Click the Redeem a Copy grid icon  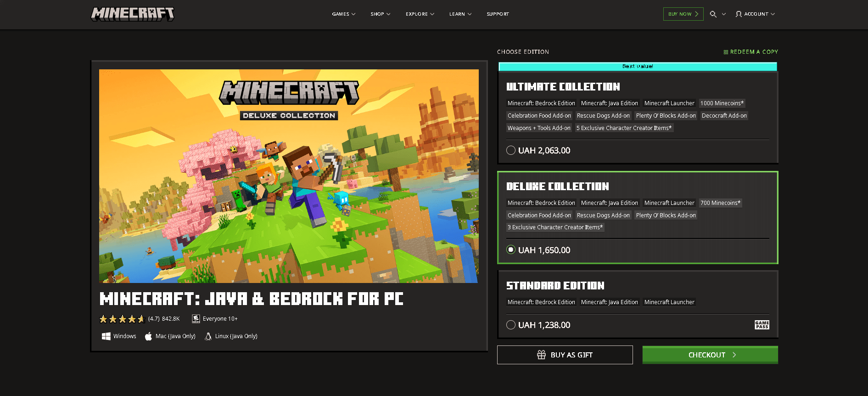[x=726, y=52]
